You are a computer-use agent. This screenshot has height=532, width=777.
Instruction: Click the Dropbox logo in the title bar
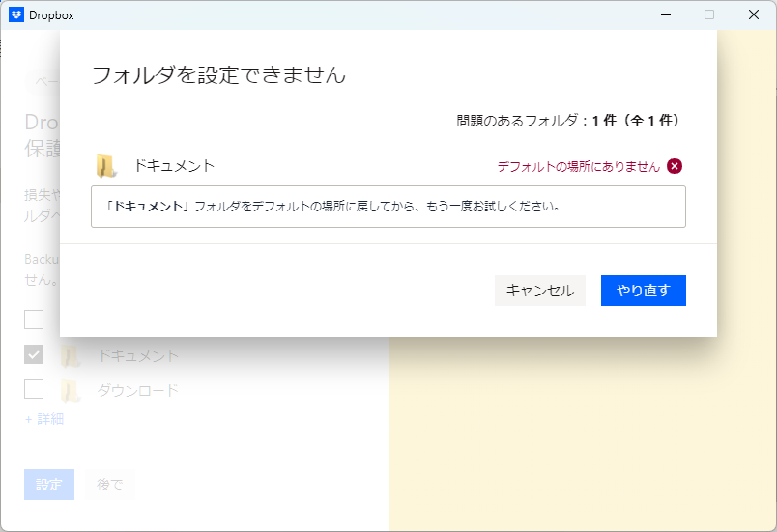point(16,14)
